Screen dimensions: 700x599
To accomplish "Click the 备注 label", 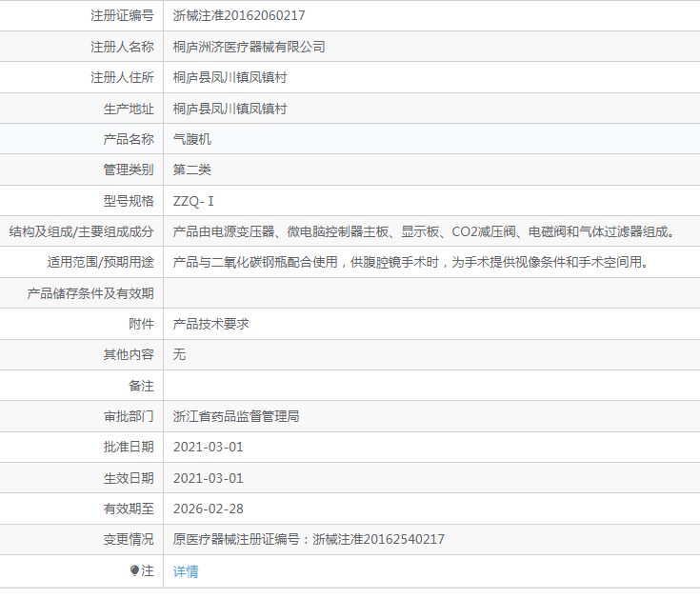I will click(141, 386).
